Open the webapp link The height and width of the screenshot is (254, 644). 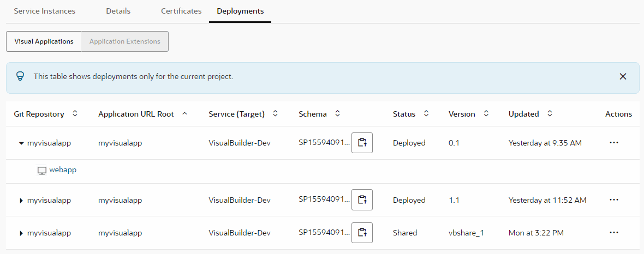pyautogui.click(x=63, y=170)
